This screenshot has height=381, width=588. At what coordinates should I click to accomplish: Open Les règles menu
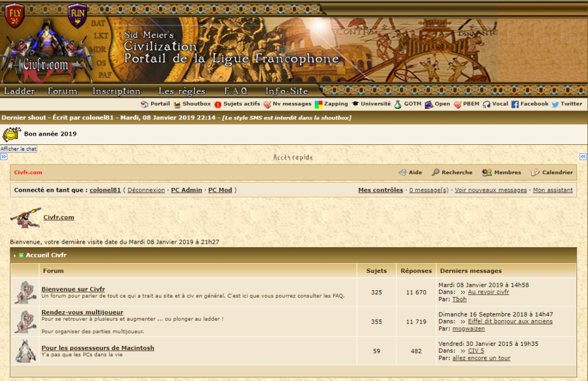(x=182, y=91)
